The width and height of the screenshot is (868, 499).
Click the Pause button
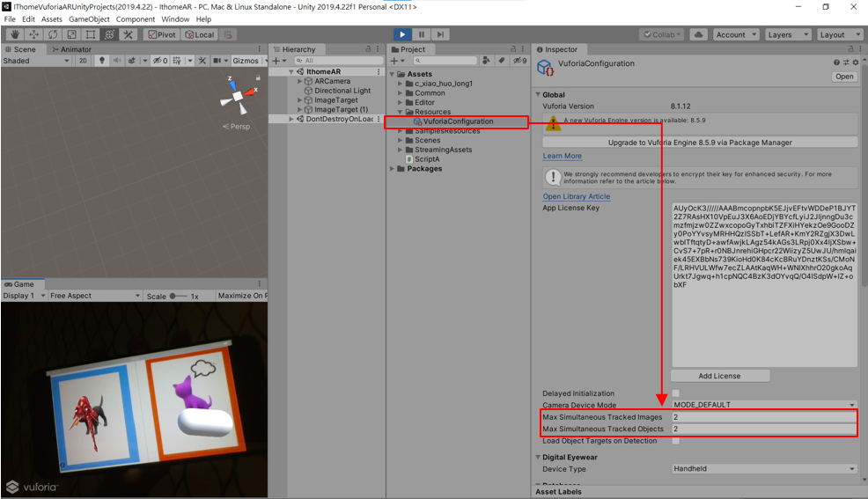422,34
